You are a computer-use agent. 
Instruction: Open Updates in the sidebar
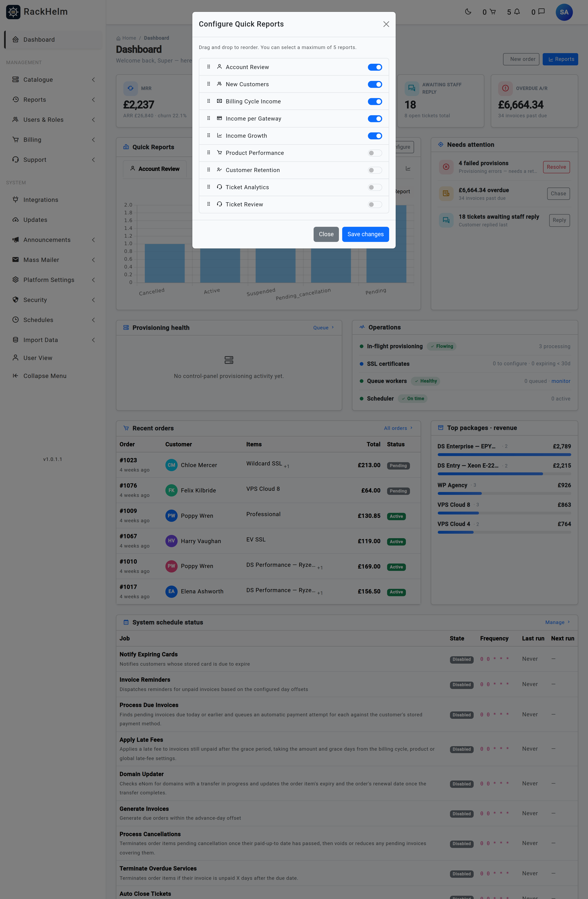pyautogui.click(x=53, y=220)
